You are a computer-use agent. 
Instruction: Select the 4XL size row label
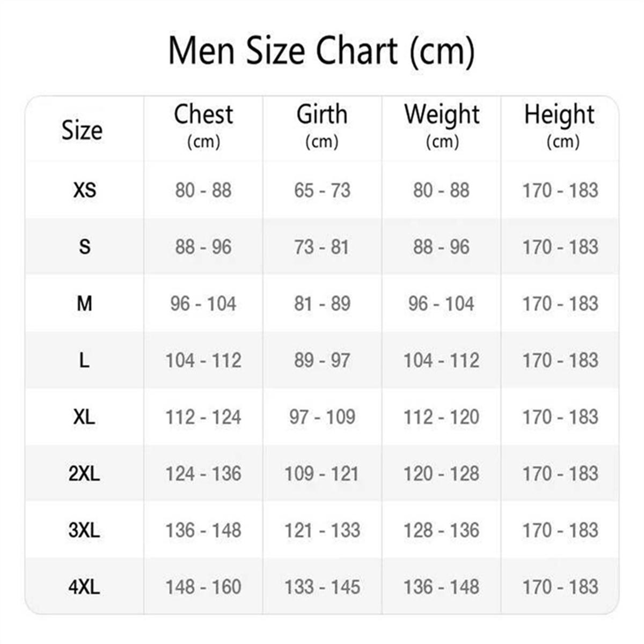84,587
